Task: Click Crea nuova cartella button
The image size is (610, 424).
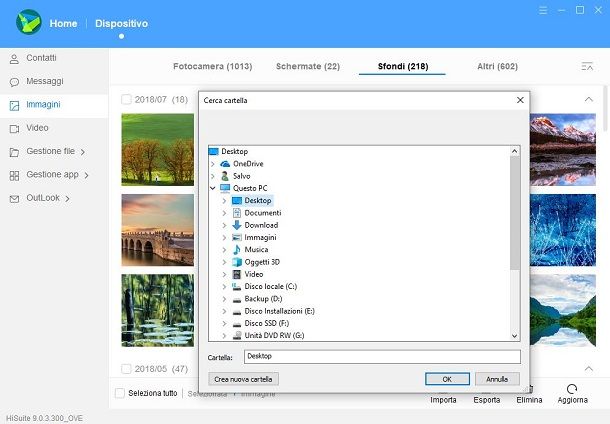Action: pyautogui.click(x=243, y=379)
